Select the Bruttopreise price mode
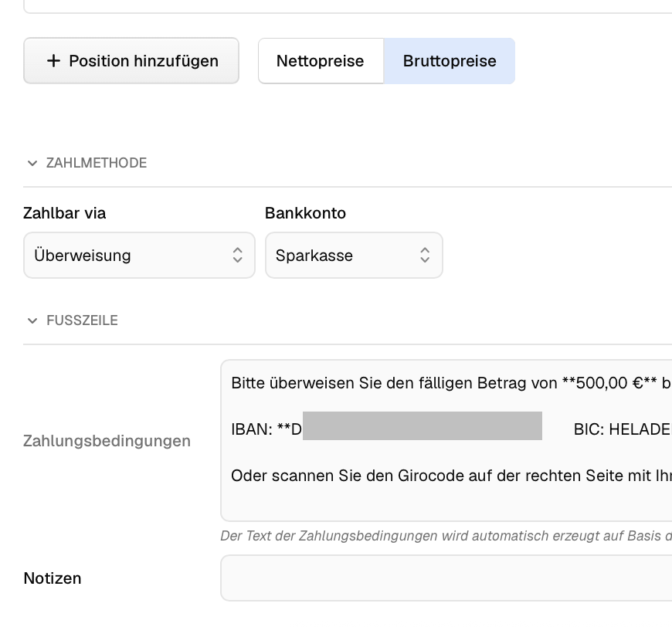The height and width of the screenshot is (627, 672). (450, 61)
